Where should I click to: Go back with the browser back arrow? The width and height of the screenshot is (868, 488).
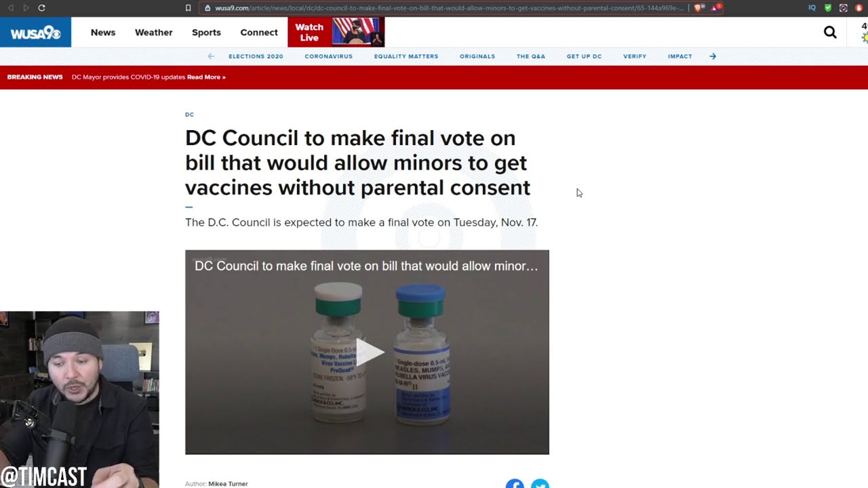(11, 8)
